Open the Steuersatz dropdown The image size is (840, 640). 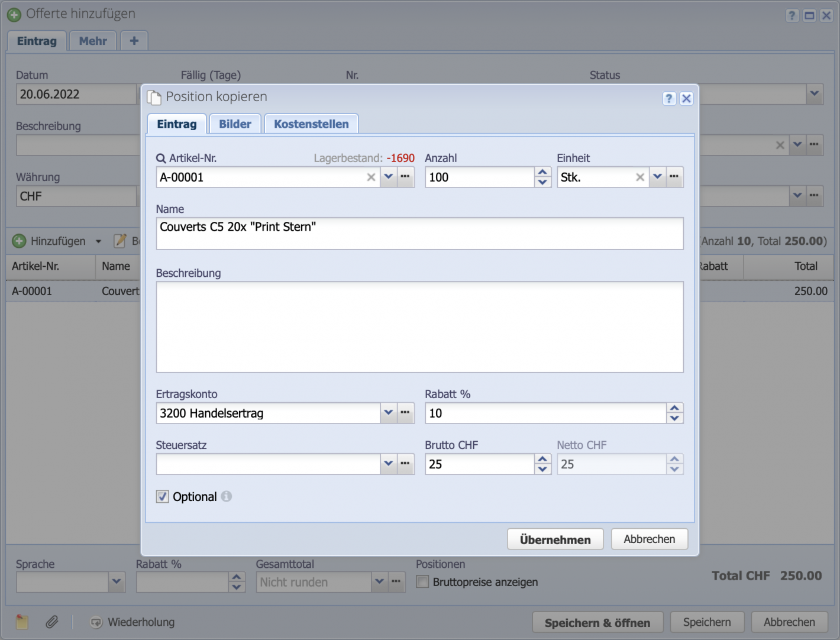pos(389,464)
